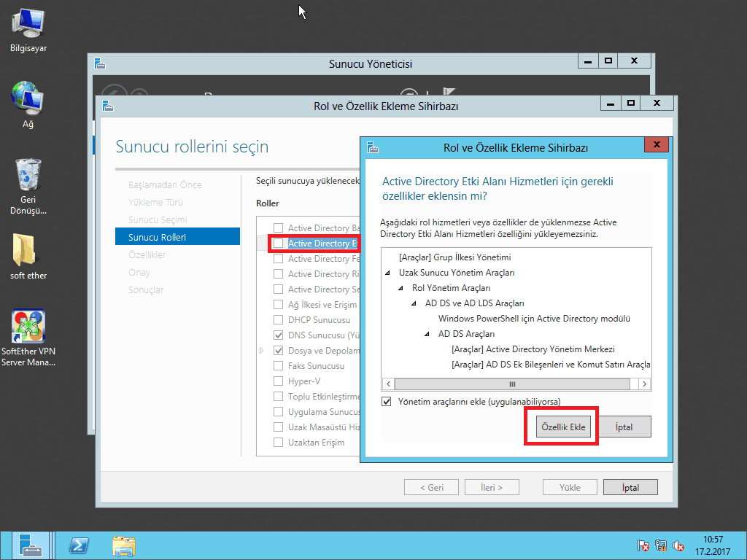Click the horizontal scrollbar right arrow
Screen dimensions: 747x560
[644, 384]
